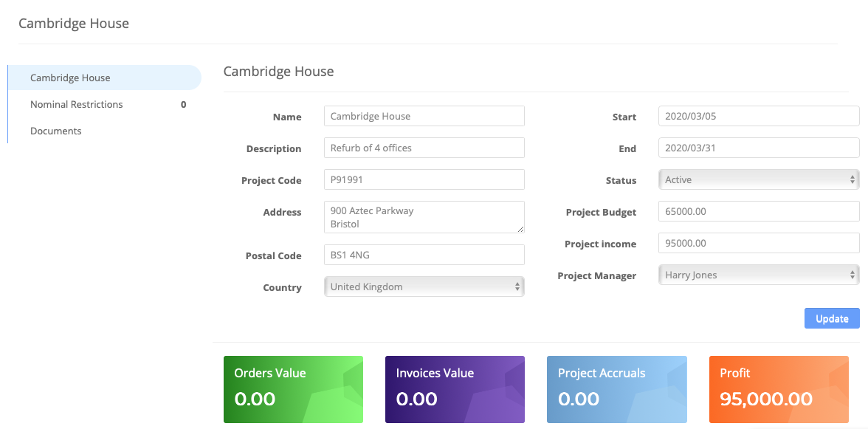Select the Orders Value card
868x429 pixels.
294,389
